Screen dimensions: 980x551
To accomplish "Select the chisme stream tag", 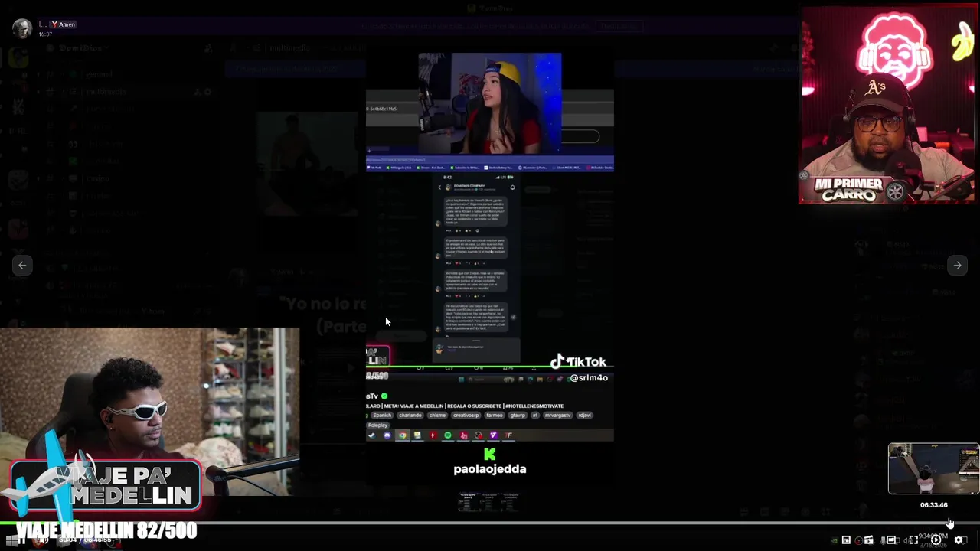I will click(437, 416).
